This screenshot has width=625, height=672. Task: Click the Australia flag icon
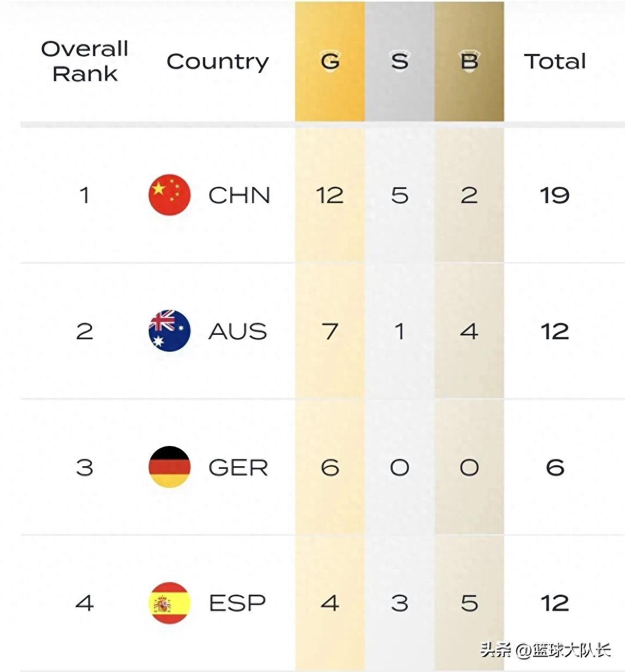pos(169,331)
